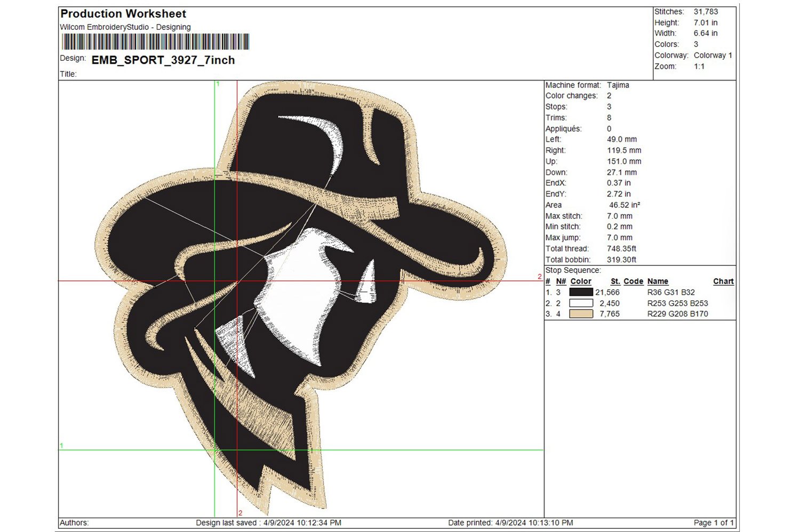Click the "Color" column header

click(581, 281)
